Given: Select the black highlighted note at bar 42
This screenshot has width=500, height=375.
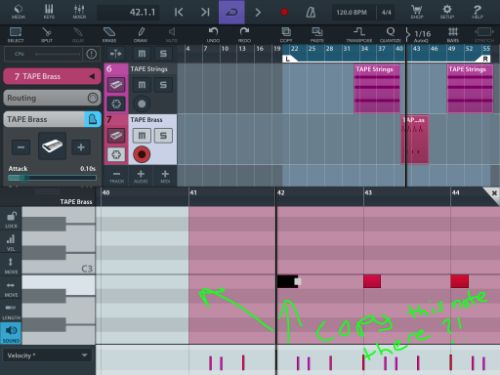Looking at the screenshot, I should (289, 281).
